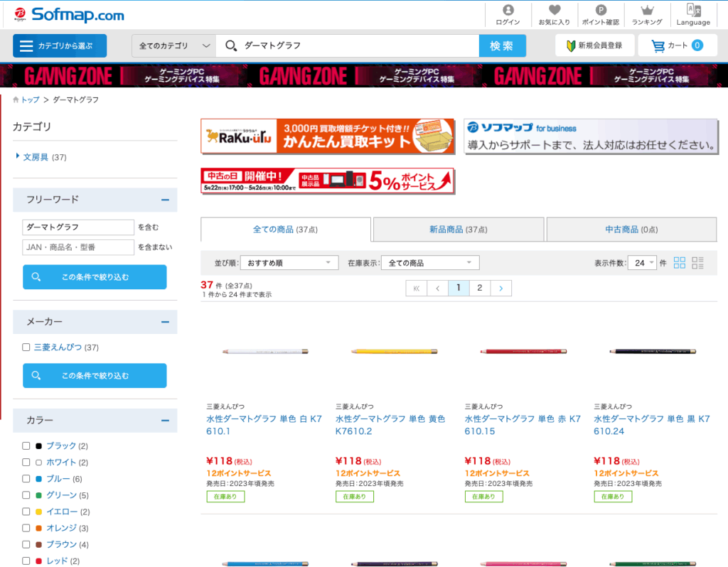Image resolution: width=728 pixels, height=567 pixels.
Task: Click the blue color swatch beside ブルー
Action: pyautogui.click(x=39, y=479)
